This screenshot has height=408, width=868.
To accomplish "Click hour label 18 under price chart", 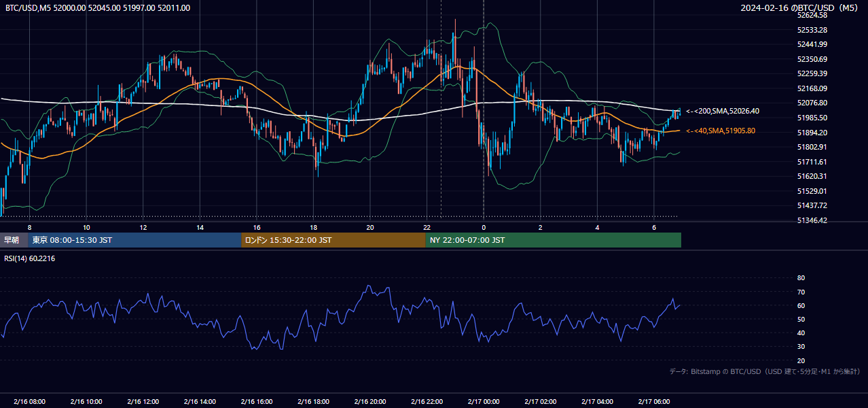I will click(x=313, y=227).
